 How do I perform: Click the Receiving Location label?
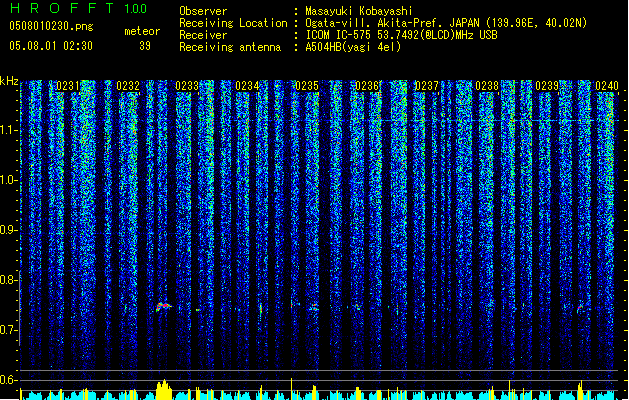(233, 23)
